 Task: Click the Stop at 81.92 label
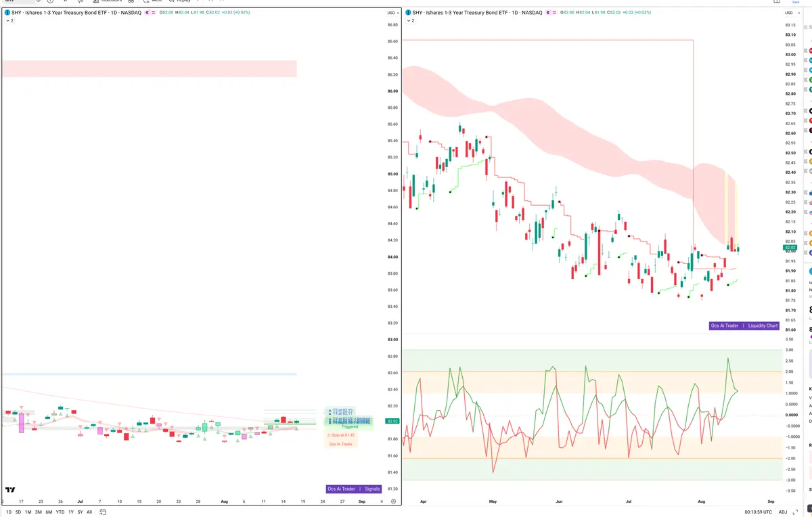340,435
